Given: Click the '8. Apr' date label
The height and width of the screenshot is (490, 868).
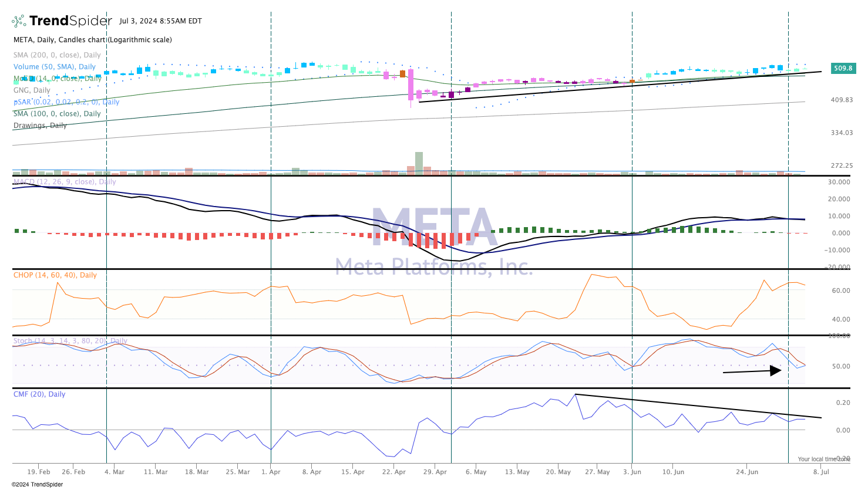Looking at the screenshot, I should point(312,472).
